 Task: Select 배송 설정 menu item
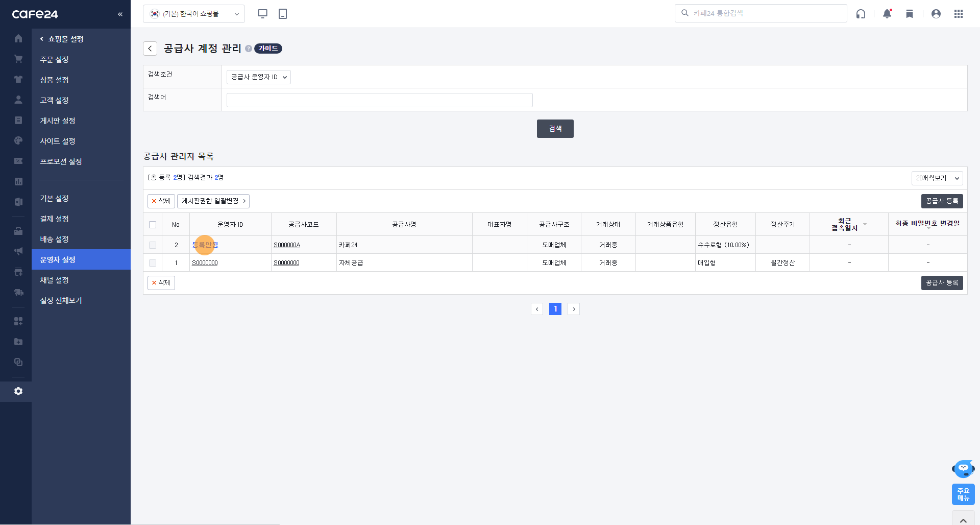coord(55,239)
